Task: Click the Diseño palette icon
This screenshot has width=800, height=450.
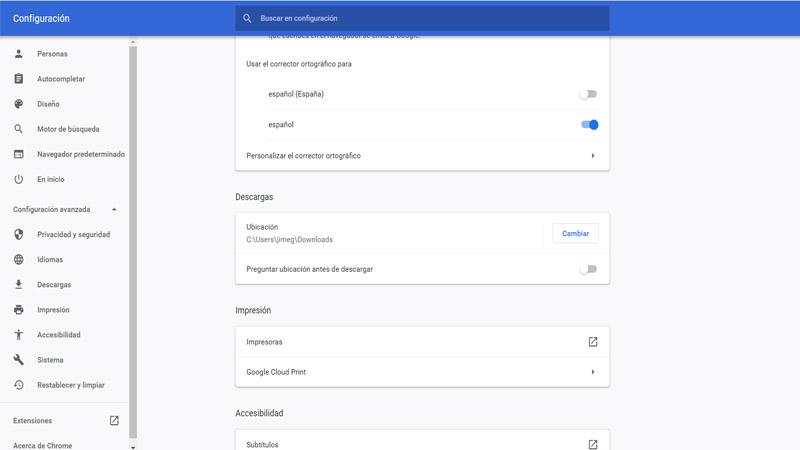Action: tap(18, 104)
